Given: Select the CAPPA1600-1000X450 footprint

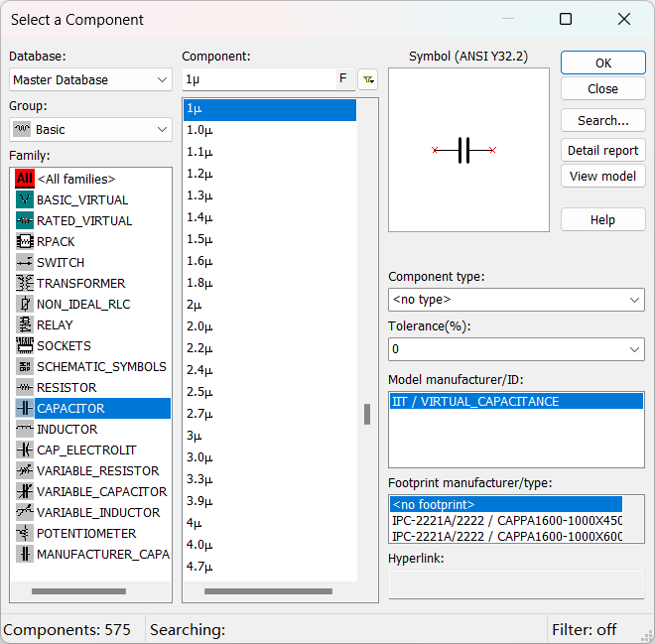Looking at the screenshot, I should coord(506,520).
